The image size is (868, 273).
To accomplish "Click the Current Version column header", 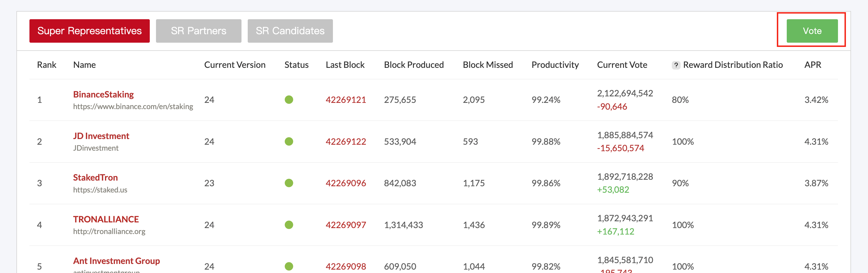I will (x=235, y=65).
